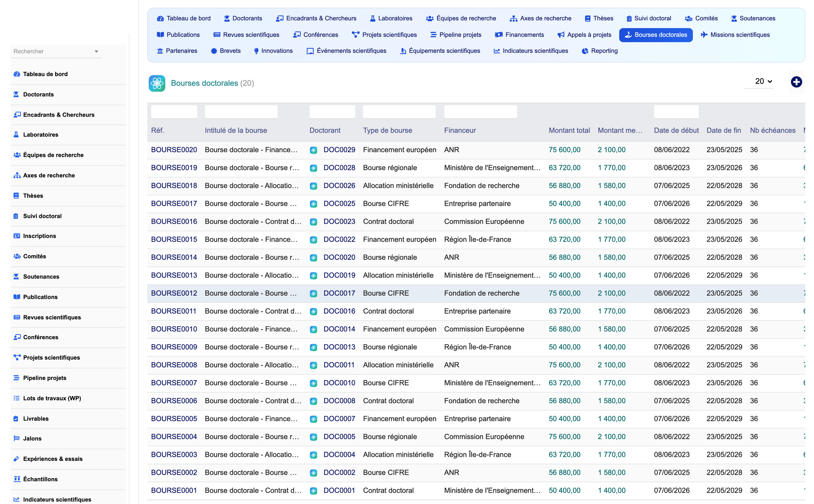Open the Indicateurs scientifiques top nav tab

(531, 51)
